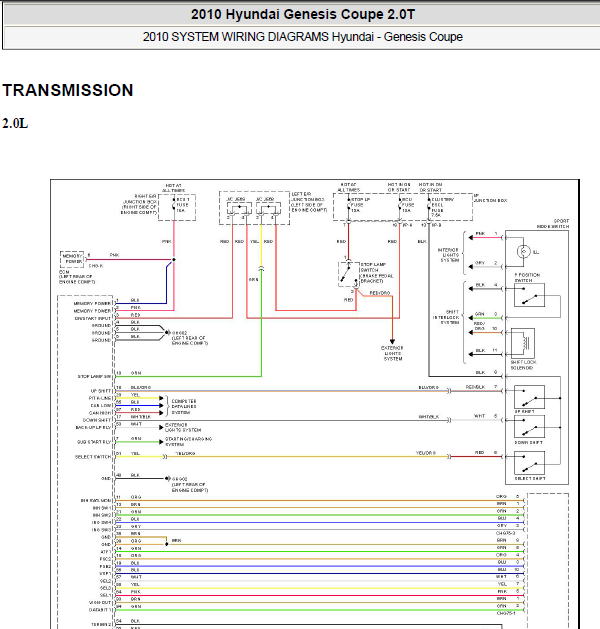This screenshot has height=629, width=600.
Task: Click the 'STOP LAMP SWITCH' label in the diagram
Action: coord(377,273)
